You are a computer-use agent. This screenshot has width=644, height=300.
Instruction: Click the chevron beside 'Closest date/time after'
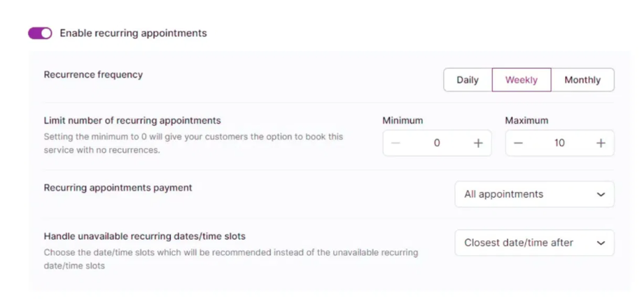601,243
